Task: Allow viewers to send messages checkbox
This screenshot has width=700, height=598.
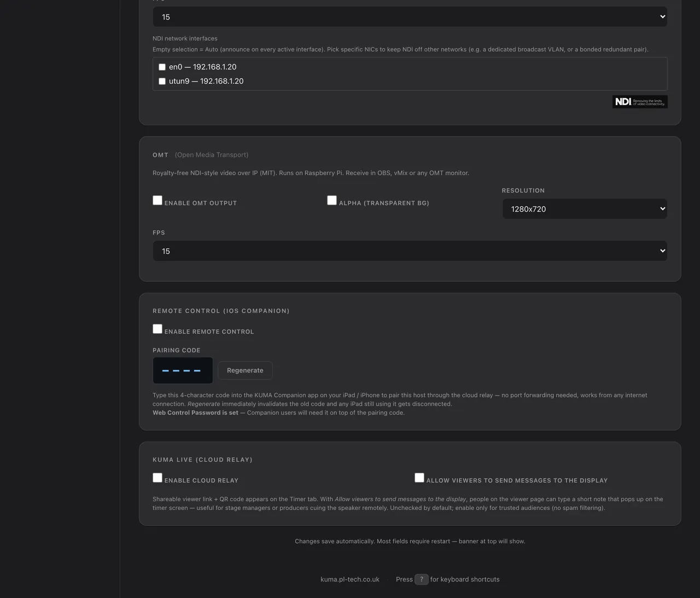Action: [x=419, y=478]
